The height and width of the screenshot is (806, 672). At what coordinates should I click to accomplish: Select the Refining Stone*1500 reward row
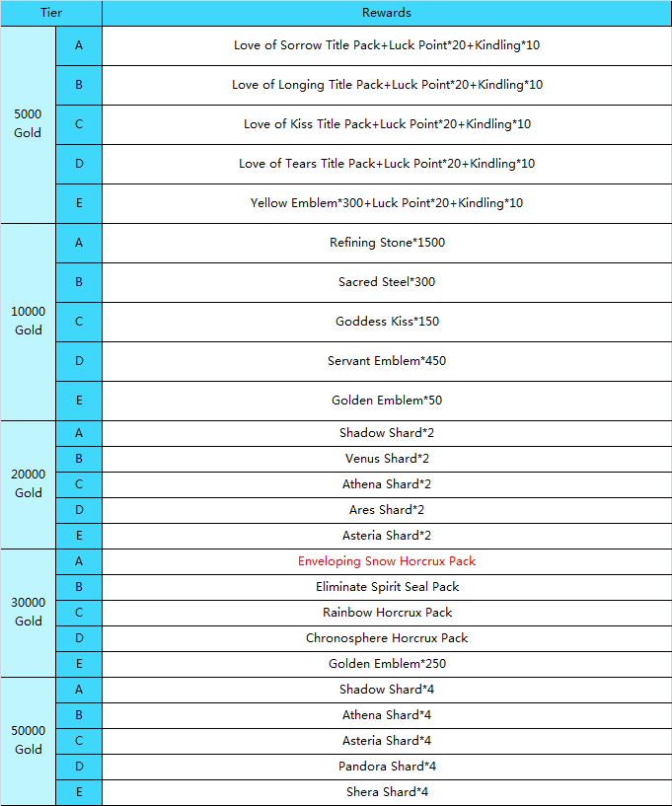(x=387, y=243)
